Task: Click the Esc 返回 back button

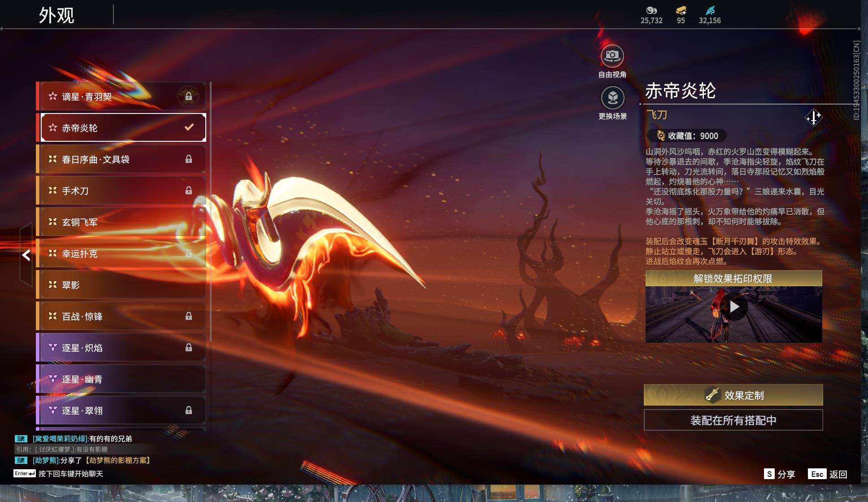Action: pyautogui.click(x=828, y=474)
